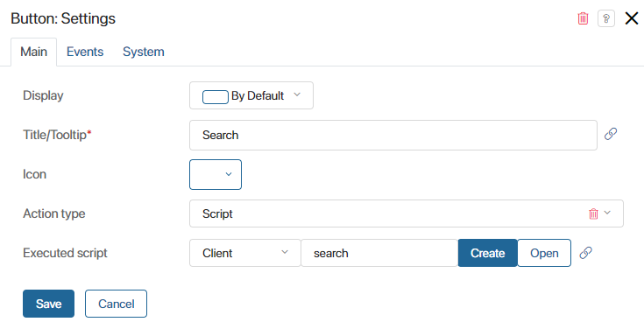Screen dimensions: 644x322
Task: Click the Cancel button
Action: click(116, 304)
